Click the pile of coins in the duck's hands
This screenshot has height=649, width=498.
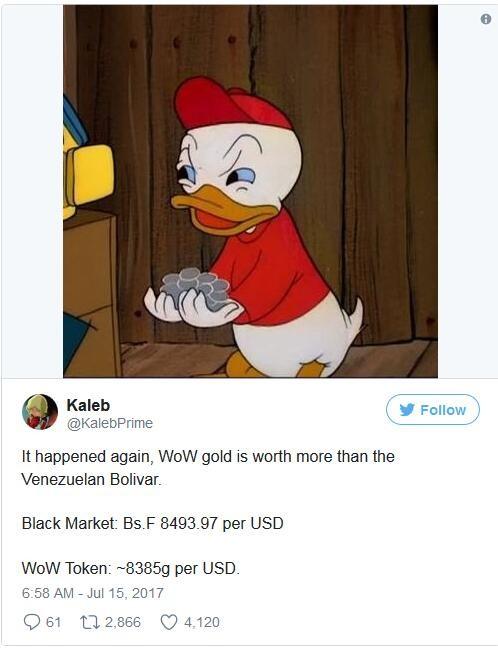[x=195, y=286]
